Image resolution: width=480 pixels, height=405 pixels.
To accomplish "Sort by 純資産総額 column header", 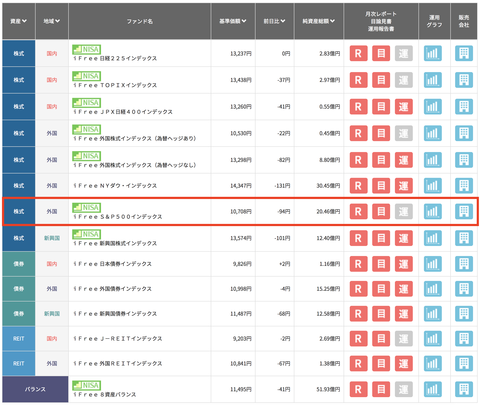I will 319,21.
